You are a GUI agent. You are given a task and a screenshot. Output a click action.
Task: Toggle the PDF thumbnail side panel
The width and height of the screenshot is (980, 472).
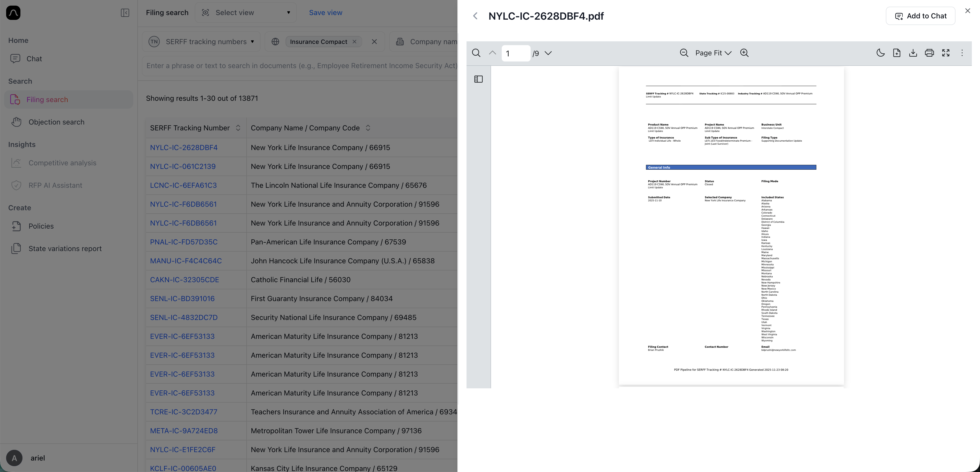click(x=478, y=79)
